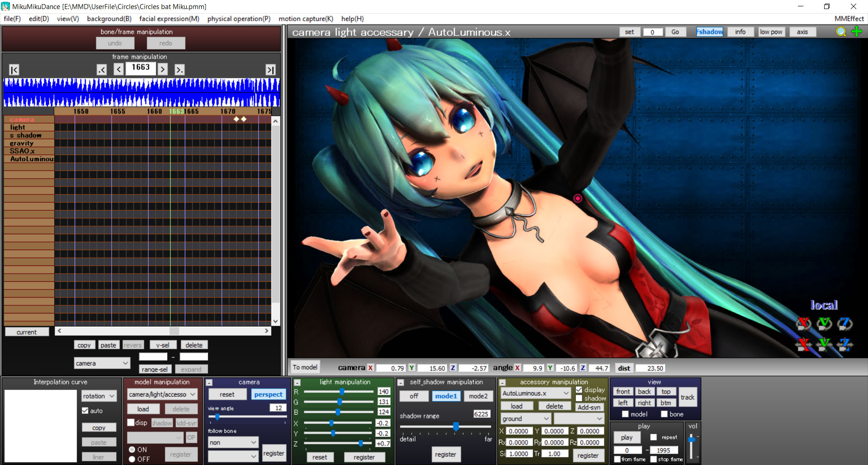Select the ON radio button
This screenshot has height=465, width=868.
click(132, 450)
